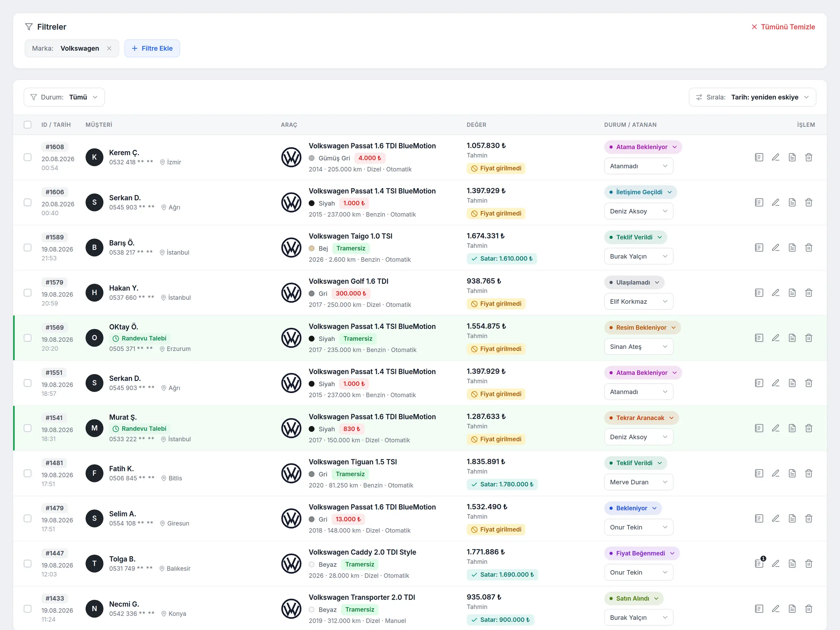This screenshot has height=630, width=840.
Task: Open document icon for Kerem Ç. row
Action: [792, 157]
